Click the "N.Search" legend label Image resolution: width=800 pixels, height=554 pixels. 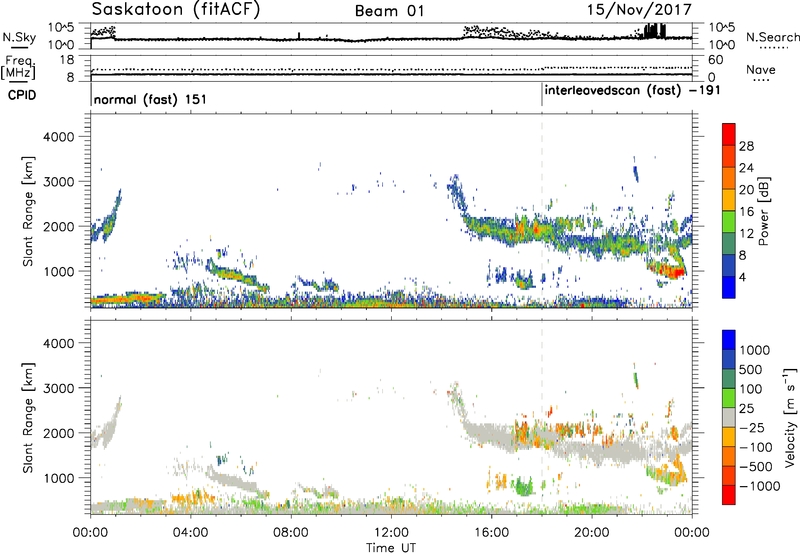point(772,37)
